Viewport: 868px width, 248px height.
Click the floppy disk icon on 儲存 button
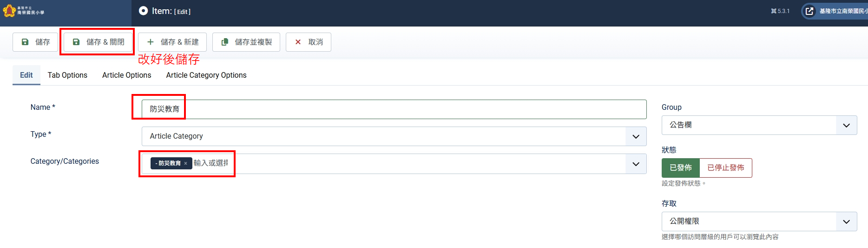click(26, 42)
